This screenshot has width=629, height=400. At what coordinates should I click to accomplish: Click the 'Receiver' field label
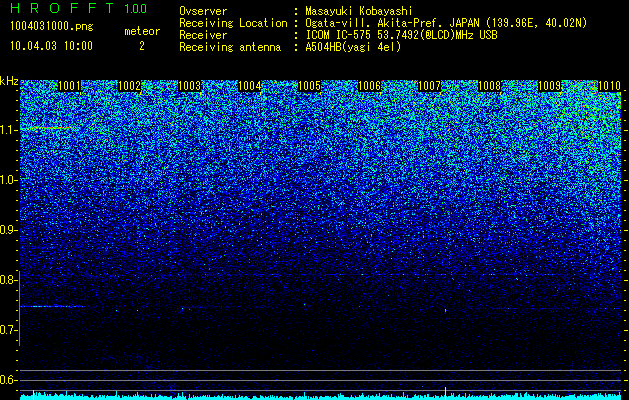(x=203, y=35)
